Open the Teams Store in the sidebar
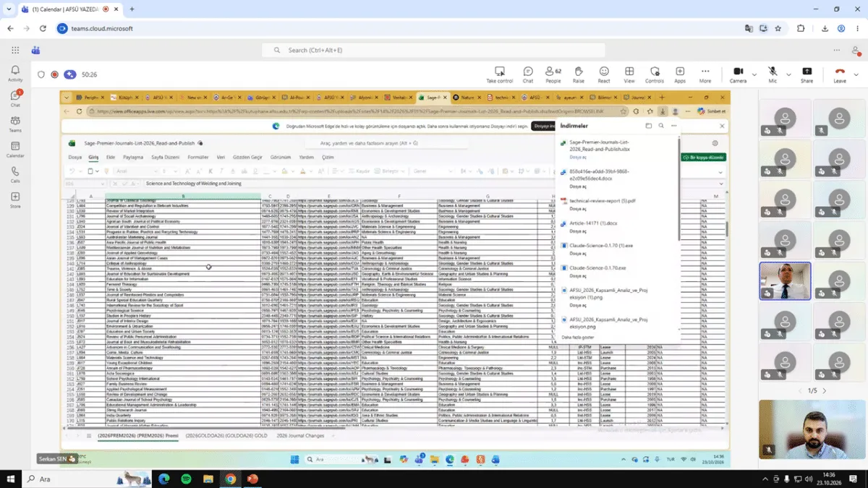Screen dimensions: 868x488 [15, 200]
